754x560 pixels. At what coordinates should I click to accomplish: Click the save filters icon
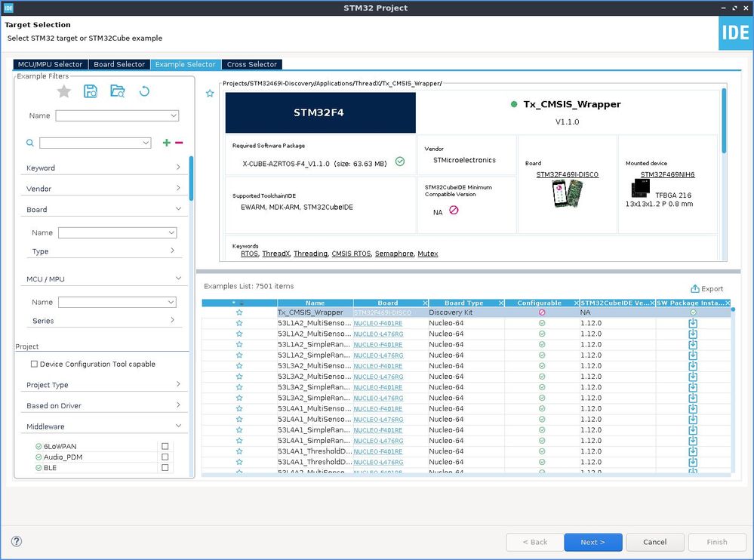[x=91, y=91]
